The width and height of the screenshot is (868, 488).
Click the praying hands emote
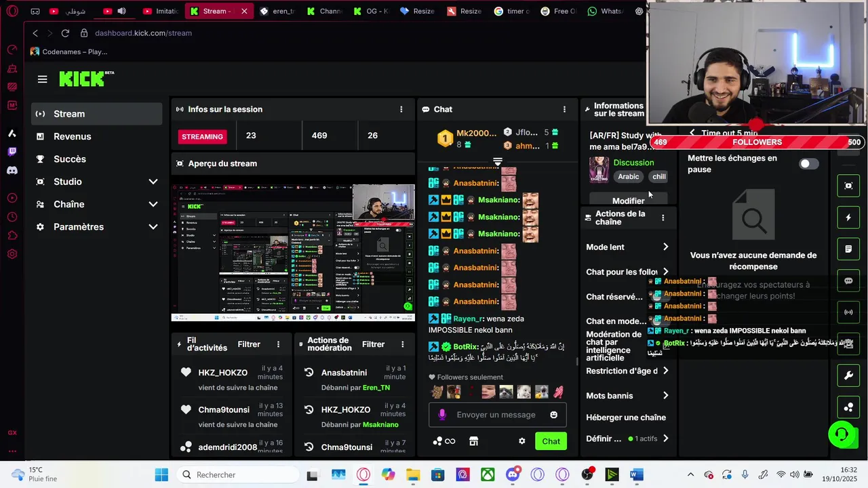(558, 392)
